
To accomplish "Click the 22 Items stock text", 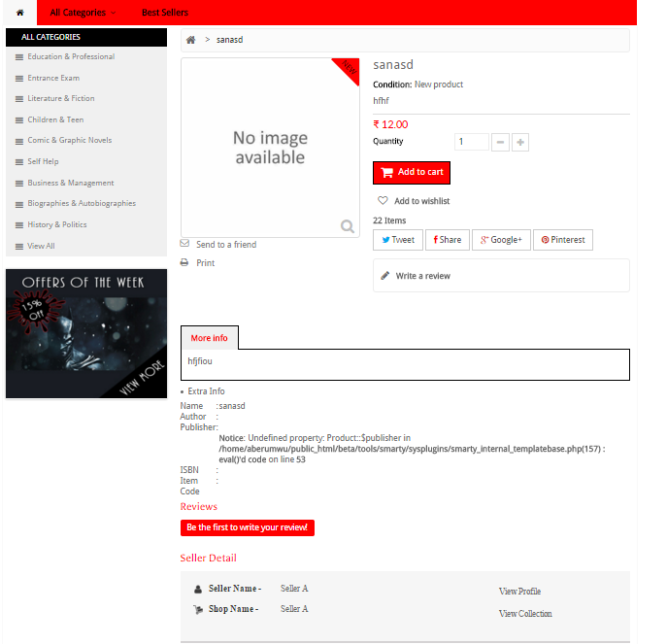I will click(389, 220).
